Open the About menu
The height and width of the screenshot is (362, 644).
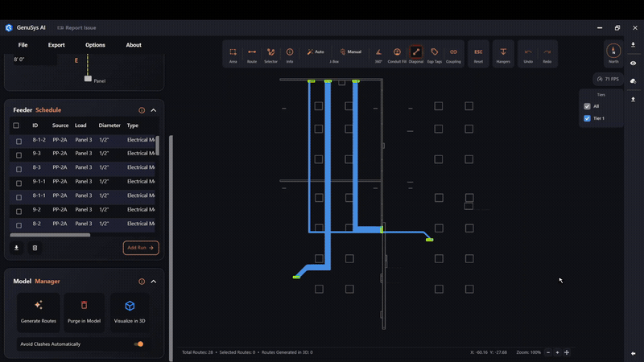134,45
